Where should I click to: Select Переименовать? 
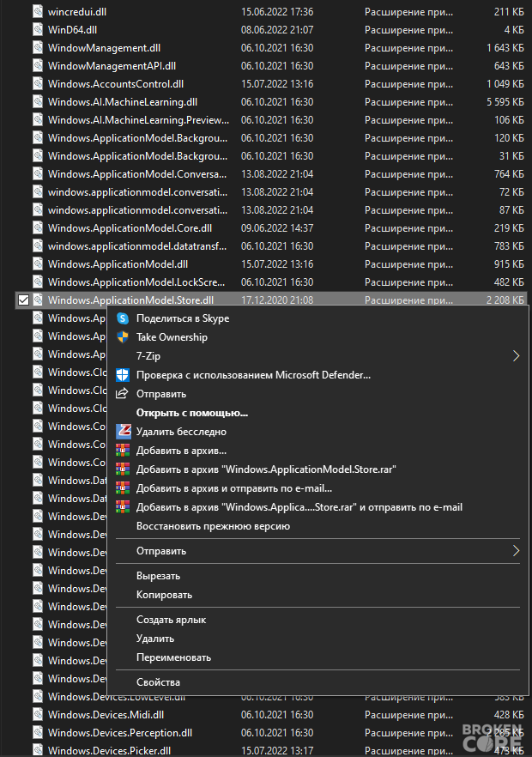pos(173,657)
